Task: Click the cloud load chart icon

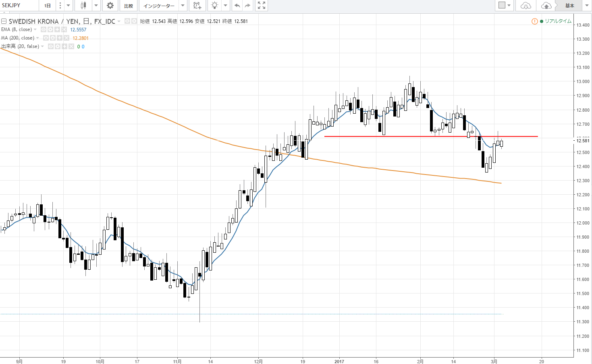Action: (526, 6)
